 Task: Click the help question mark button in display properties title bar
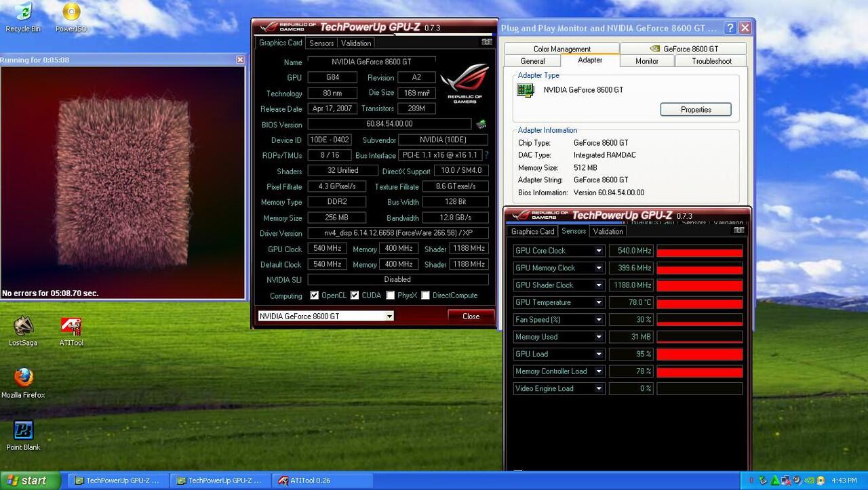point(730,28)
